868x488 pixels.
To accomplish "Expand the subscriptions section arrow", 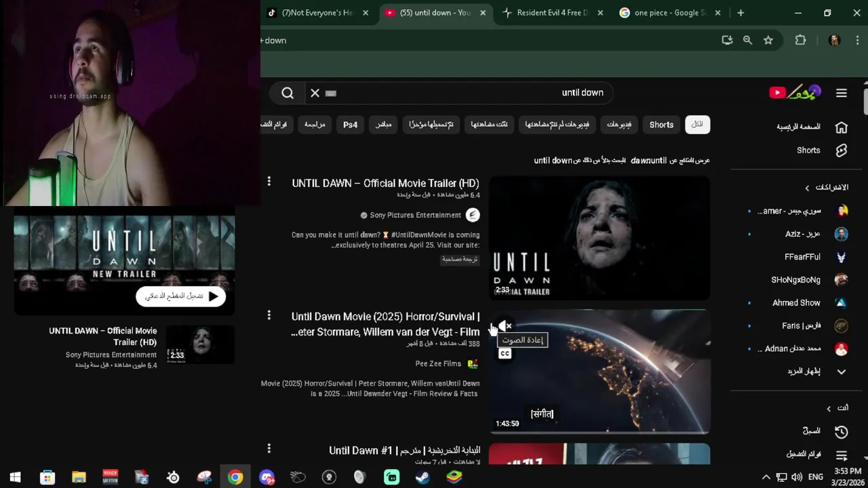I will pos(807,188).
